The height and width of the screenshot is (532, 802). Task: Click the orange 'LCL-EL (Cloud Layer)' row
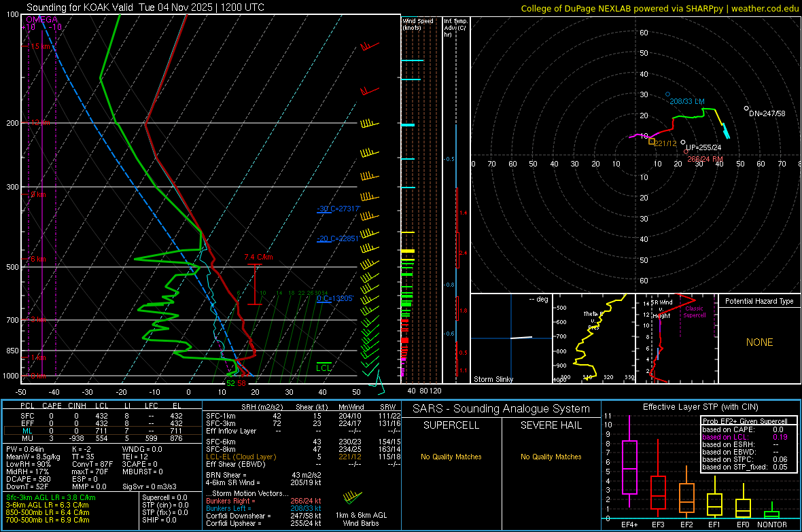tap(303, 457)
